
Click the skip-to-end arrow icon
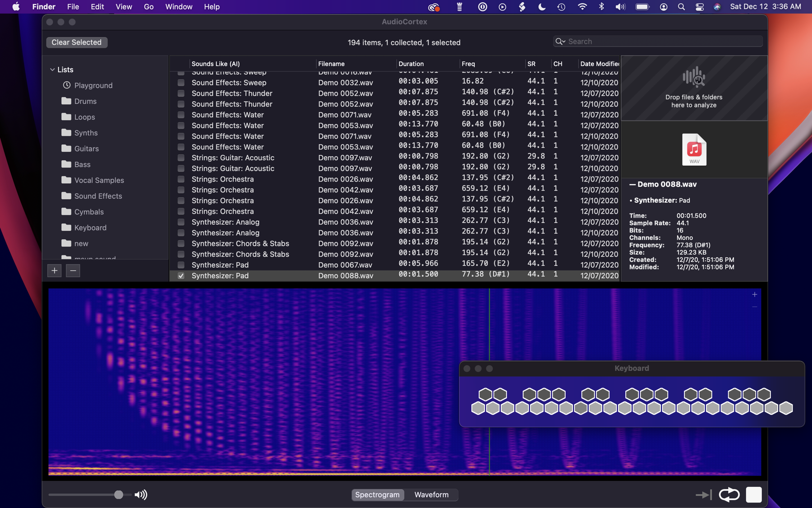(703, 495)
